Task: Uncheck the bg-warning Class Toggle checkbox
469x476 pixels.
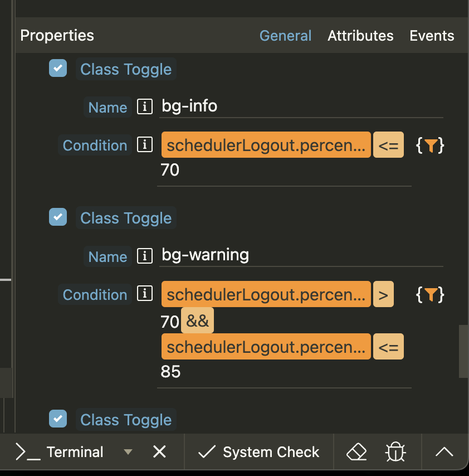Action: point(58,217)
